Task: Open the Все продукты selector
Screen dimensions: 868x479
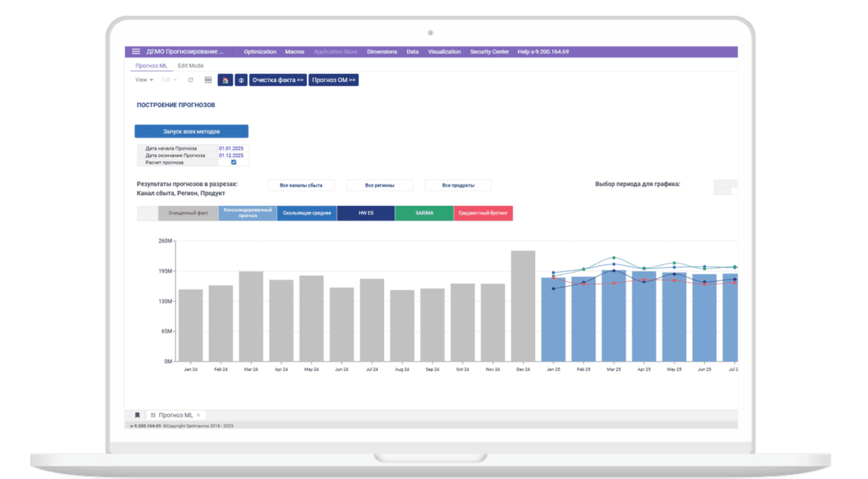Action: [457, 185]
